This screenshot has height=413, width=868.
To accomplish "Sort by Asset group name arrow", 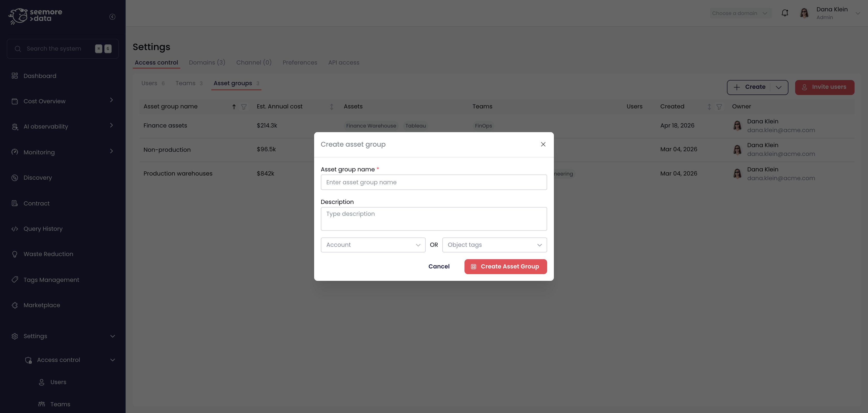I will click(x=234, y=107).
